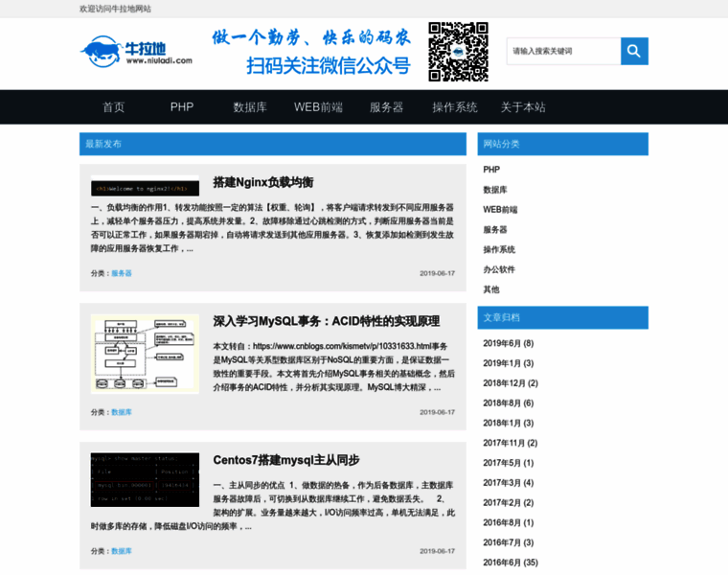Open the 首页 nav item

click(x=113, y=107)
